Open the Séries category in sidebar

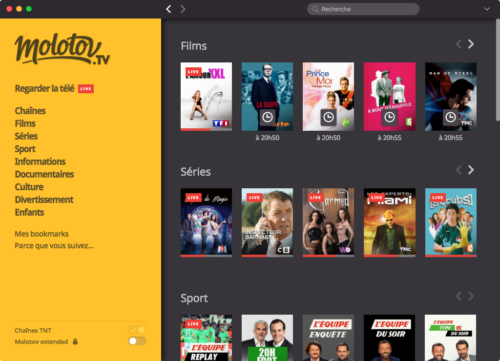click(x=26, y=136)
